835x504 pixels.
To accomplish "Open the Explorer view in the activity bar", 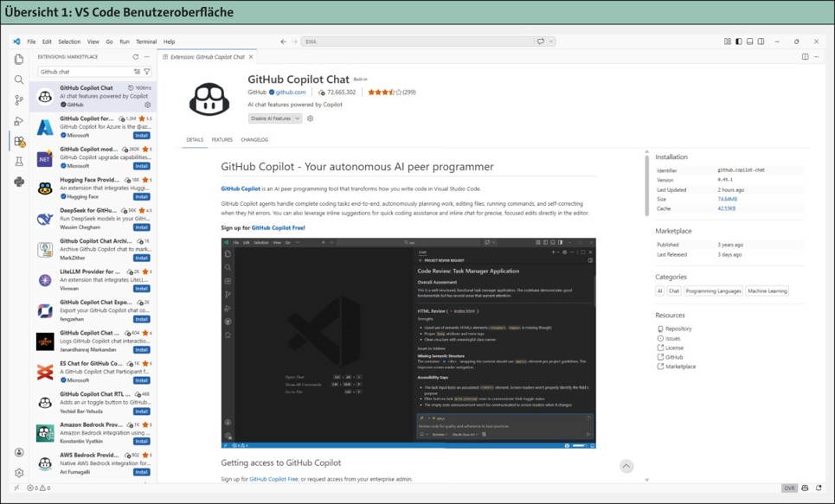I will [x=19, y=59].
